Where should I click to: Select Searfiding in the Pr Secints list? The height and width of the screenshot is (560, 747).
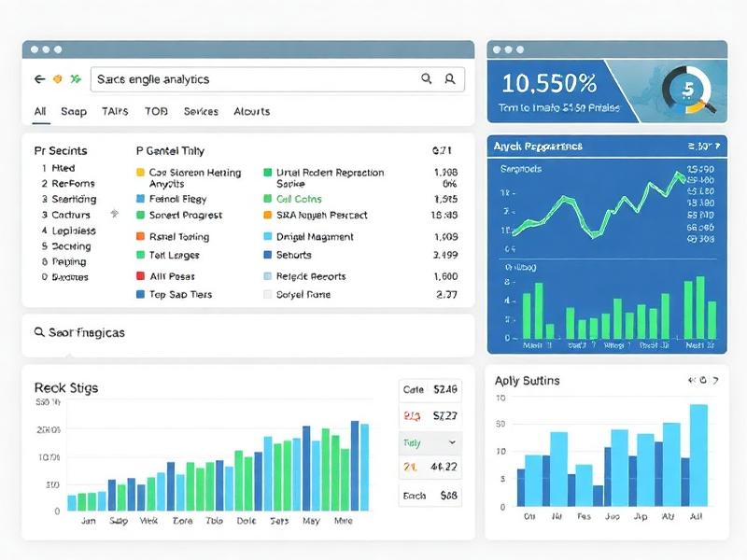click(74, 199)
